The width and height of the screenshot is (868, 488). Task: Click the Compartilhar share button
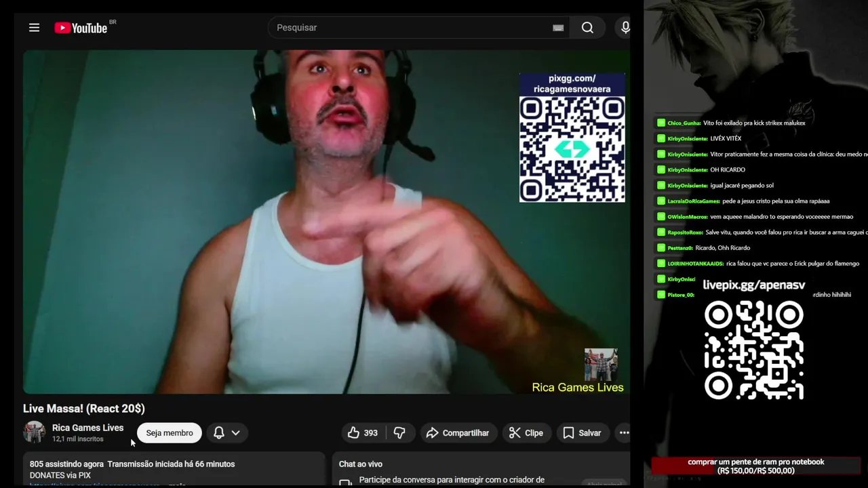click(458, 433)
